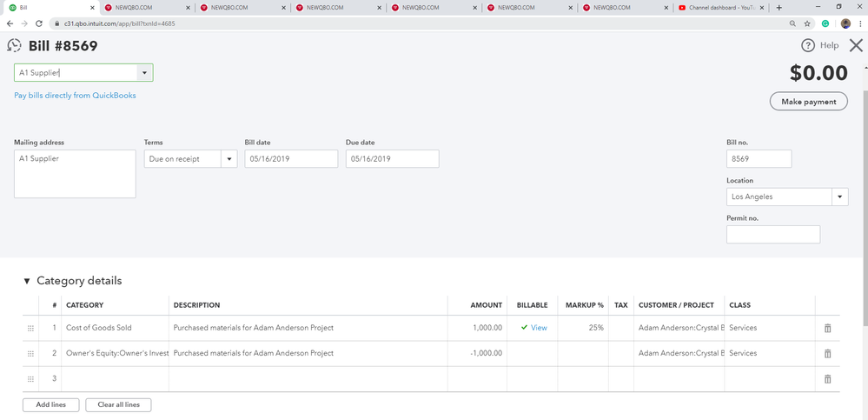The height and width of the screenshot is (420, 868).
Task: Click line 2 Services class cell
Action: (770, 354)
